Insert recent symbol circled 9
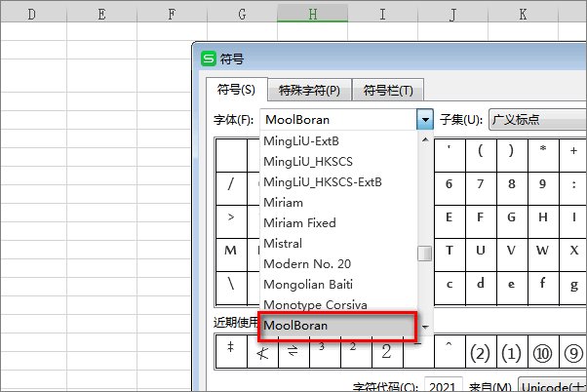The width and height of the screenshot is (587, 392). (x=573, y=352)
